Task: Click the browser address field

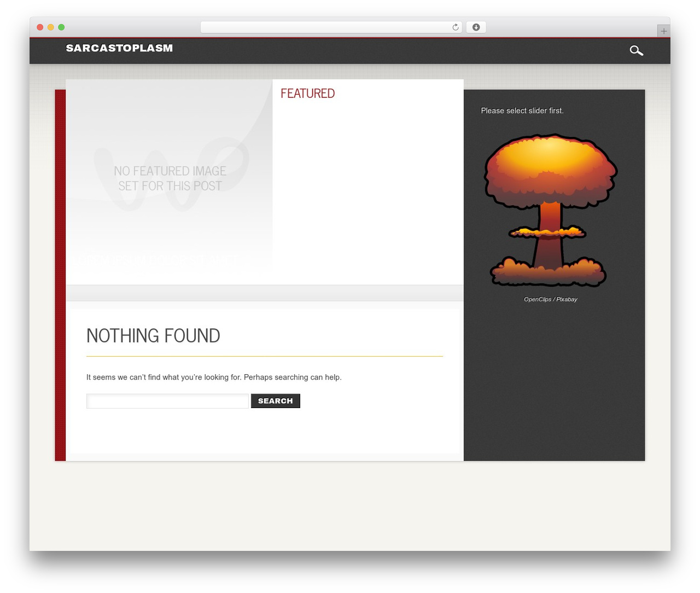Action: (331, 27)
